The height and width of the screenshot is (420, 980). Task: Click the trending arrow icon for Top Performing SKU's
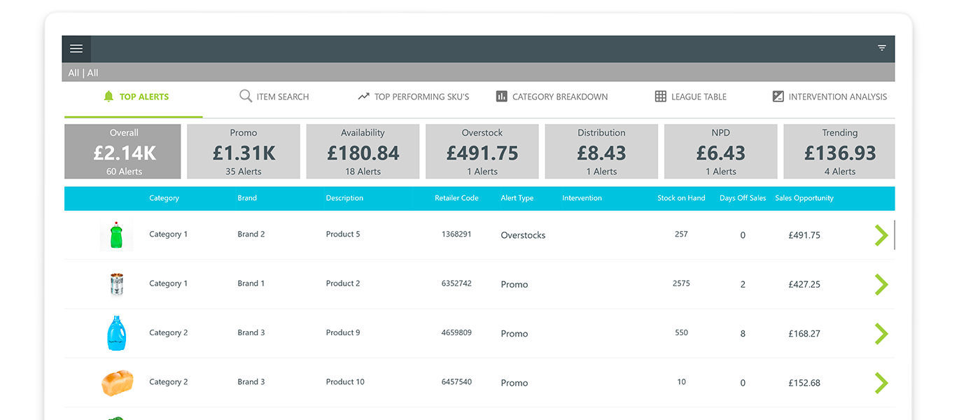pyautogui.click(x=363, y=97)
